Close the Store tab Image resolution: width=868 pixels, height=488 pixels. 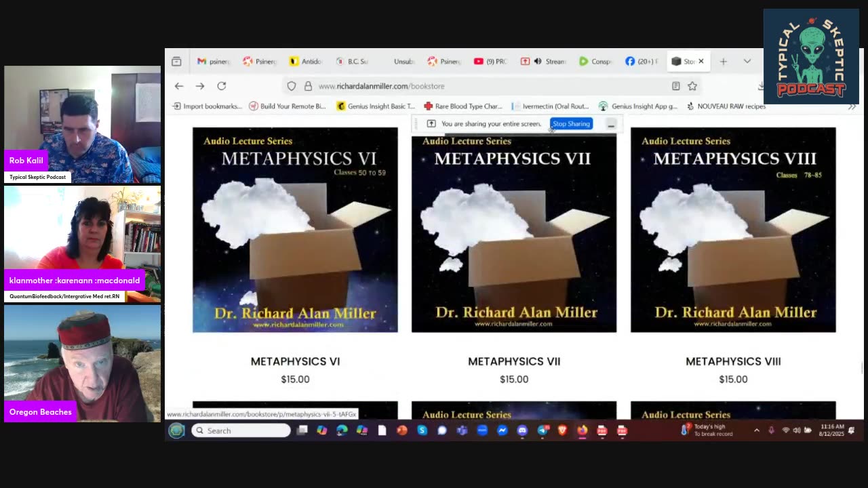(x=701, y=61)
